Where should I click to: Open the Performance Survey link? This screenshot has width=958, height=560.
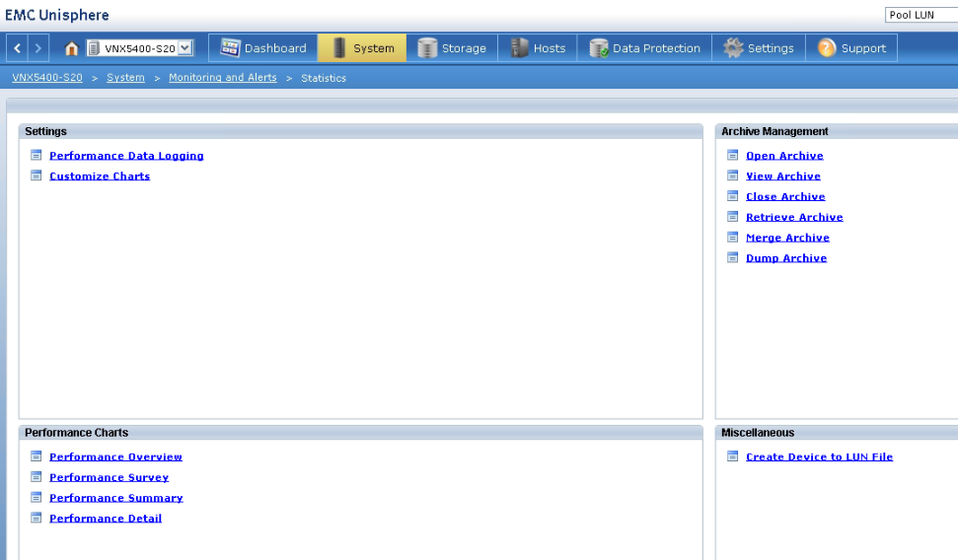pos(109,477)
